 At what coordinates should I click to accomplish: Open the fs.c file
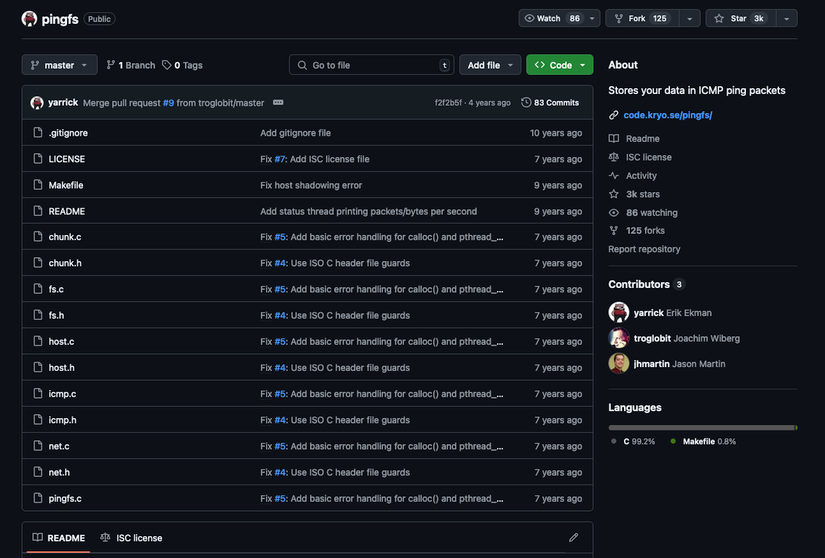click(56, 289)
